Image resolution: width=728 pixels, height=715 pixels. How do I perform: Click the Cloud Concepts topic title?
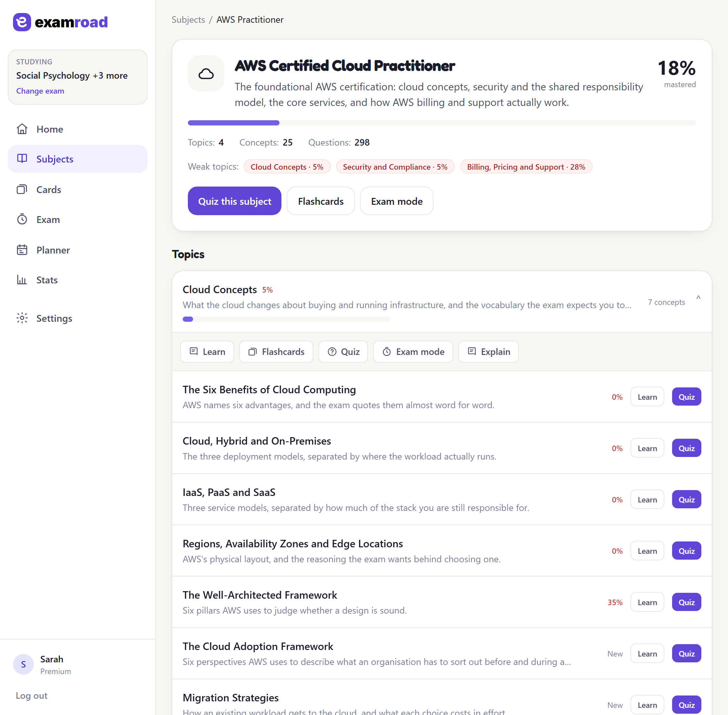click(x=220, y=290)
